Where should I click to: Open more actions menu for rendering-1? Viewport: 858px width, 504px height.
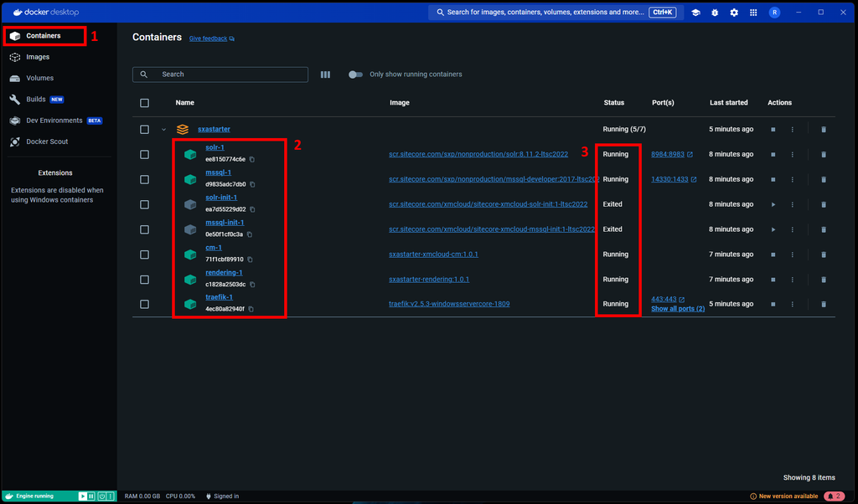point(792,280)
